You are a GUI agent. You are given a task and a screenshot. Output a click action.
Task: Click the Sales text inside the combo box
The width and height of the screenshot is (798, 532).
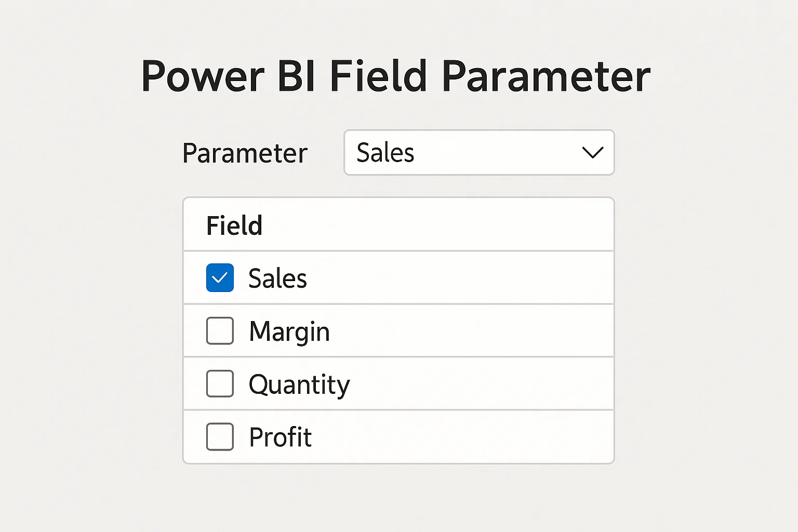coord(385,153)
